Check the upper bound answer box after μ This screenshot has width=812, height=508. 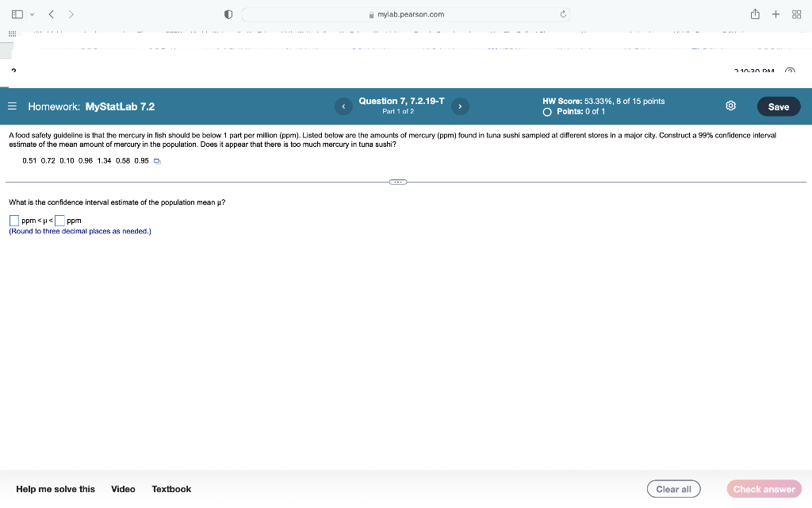click(60, 220)
